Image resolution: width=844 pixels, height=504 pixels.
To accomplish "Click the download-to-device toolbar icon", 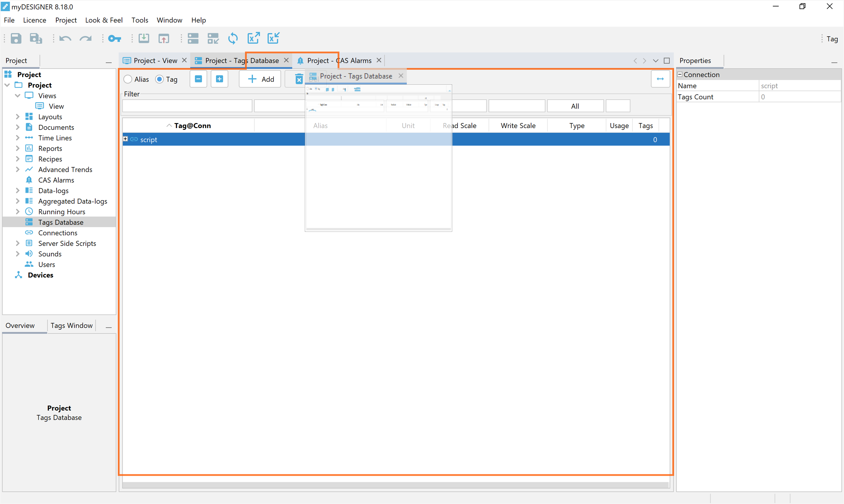I will (144, 38).
